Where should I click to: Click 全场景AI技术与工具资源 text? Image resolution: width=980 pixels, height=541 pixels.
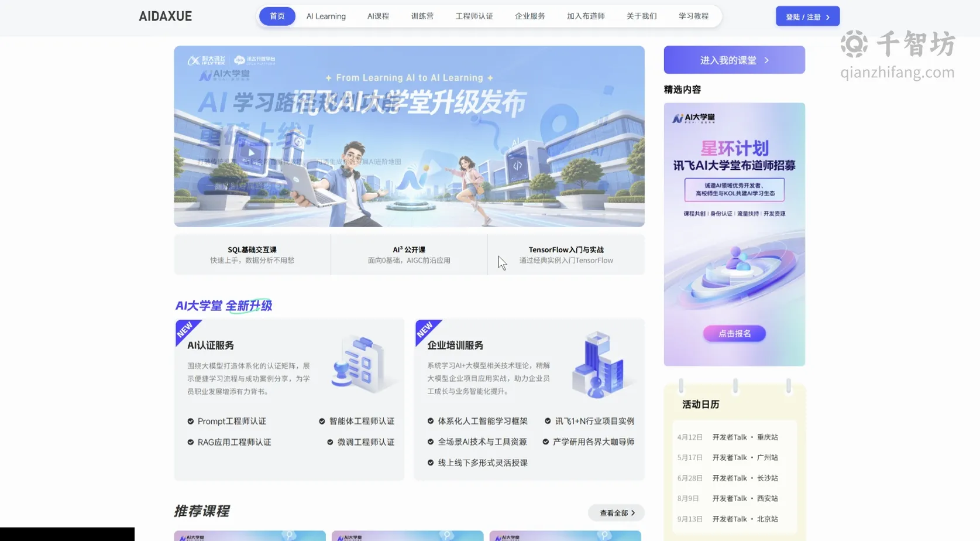(x=482, y=441)
